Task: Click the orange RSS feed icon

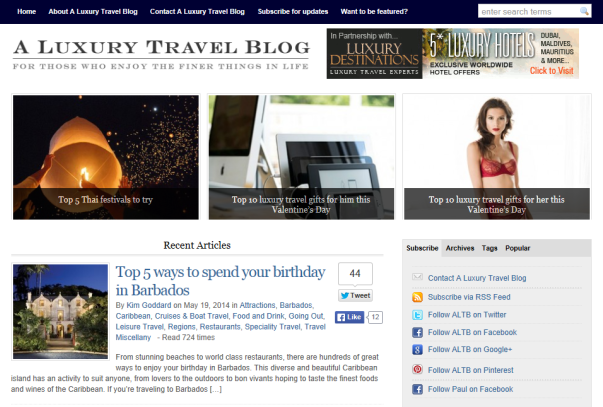Action: point(417,297)
